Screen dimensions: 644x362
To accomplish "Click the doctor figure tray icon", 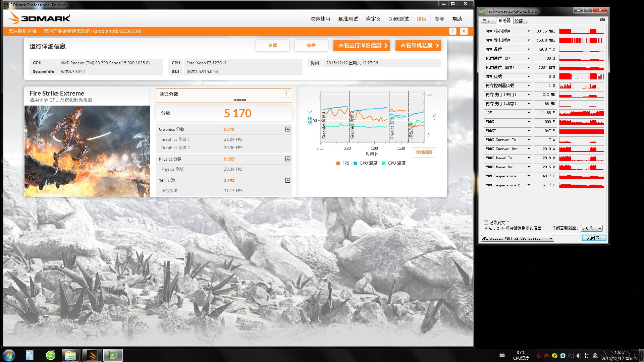I will [595, 356].
